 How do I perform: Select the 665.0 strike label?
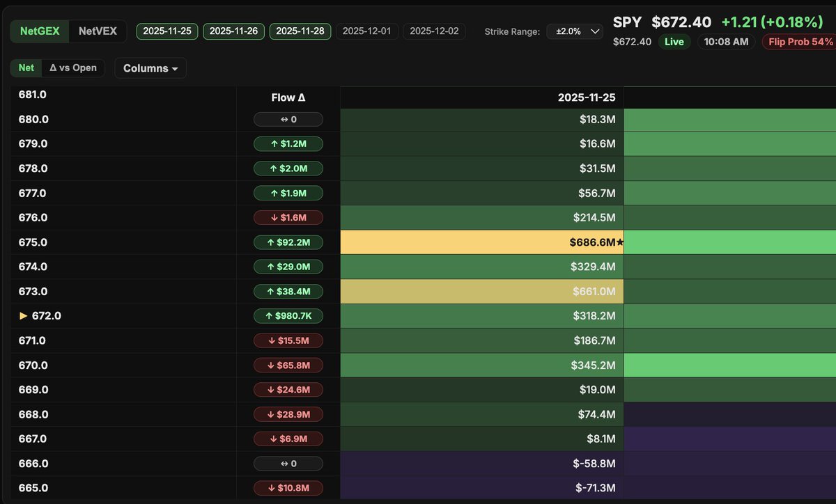pos(33,487)
